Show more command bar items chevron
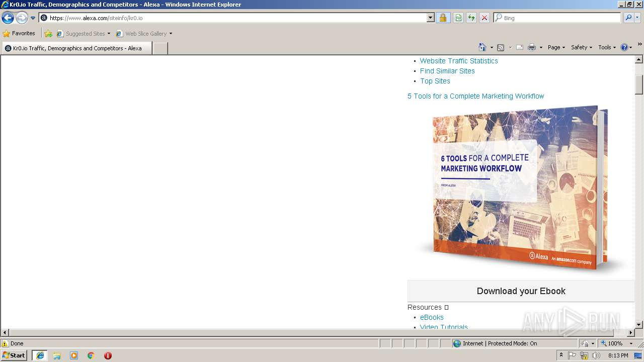 640,44
